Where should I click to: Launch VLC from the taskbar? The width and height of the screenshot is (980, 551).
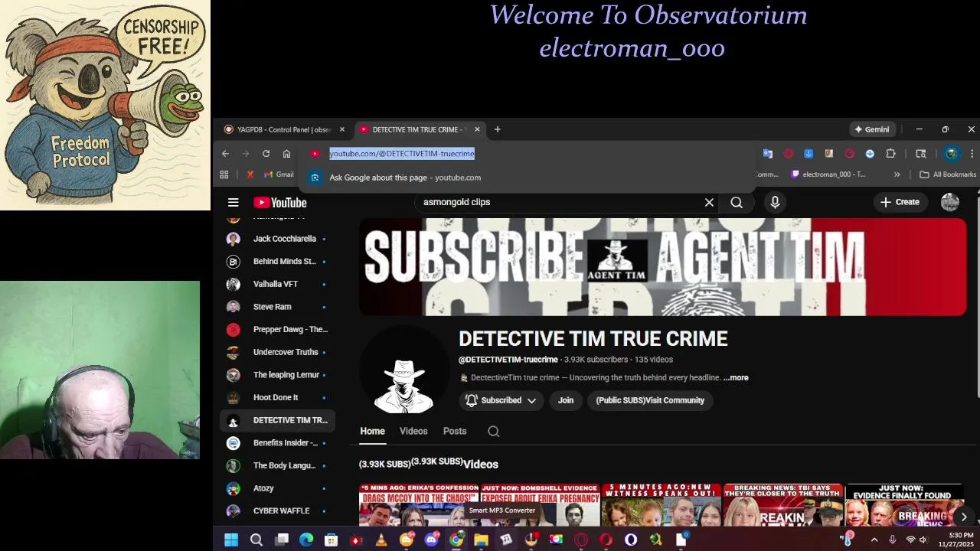tap(381, 540)
